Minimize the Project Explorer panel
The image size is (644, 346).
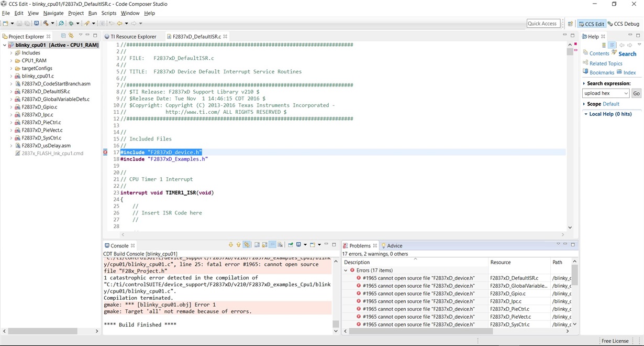pyautogui.click(x=88, y=35)
